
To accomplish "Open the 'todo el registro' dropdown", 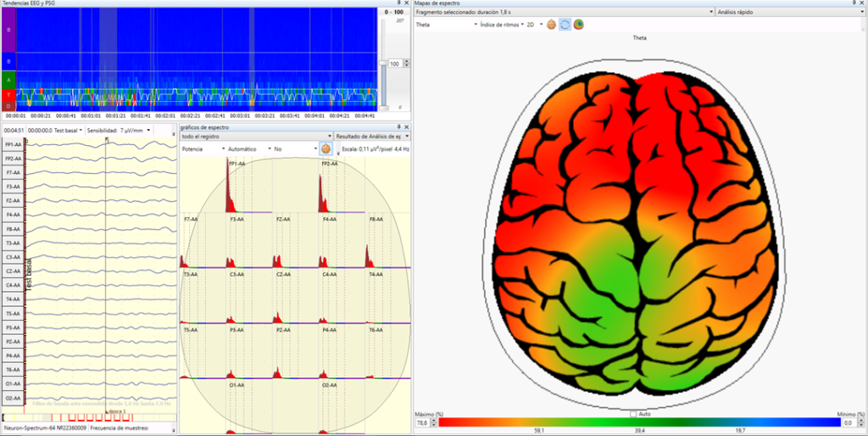I will tap(257, 136).
